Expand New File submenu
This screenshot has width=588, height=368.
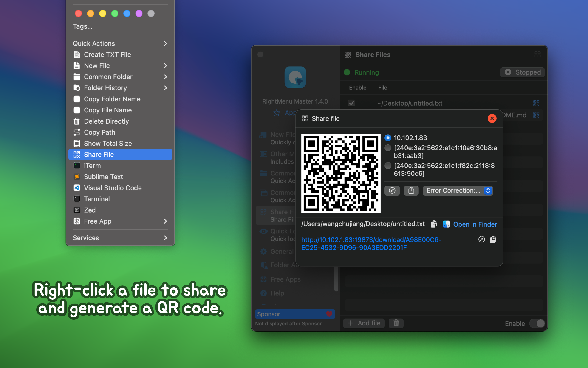pyautogui.click(x=120, y=66)
